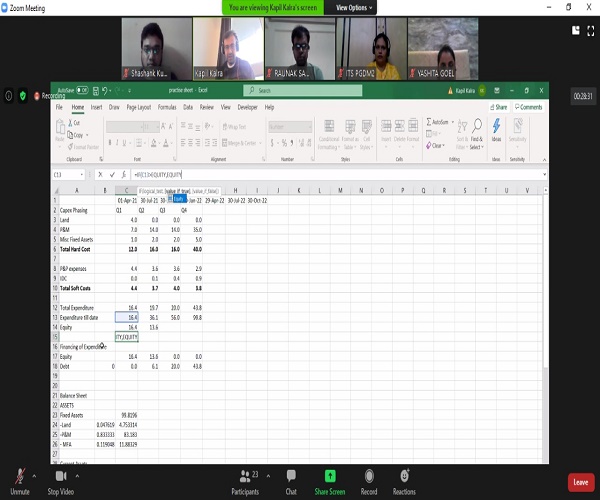Start recording with Record button

[x=369, y=482]
